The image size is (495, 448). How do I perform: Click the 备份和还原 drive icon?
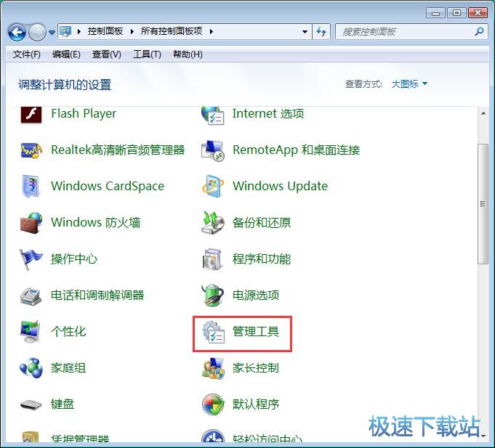[213, 223]
